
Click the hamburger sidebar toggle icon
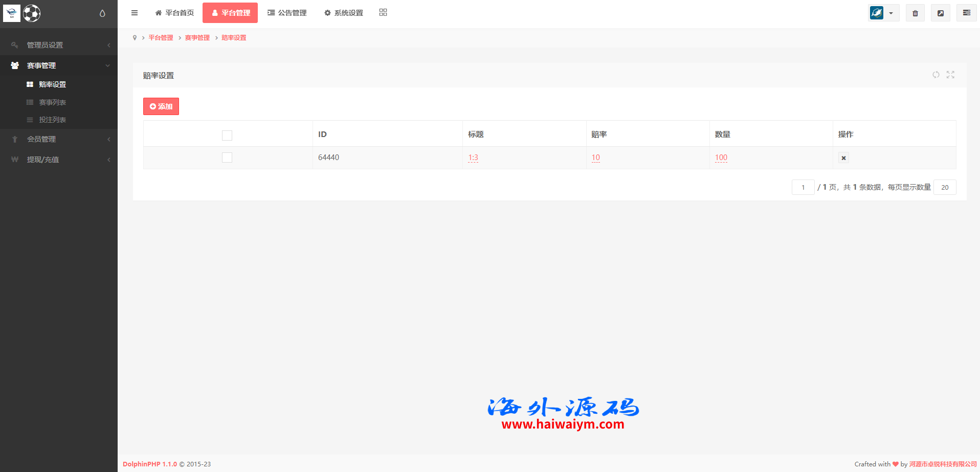[x=135, y=13]
